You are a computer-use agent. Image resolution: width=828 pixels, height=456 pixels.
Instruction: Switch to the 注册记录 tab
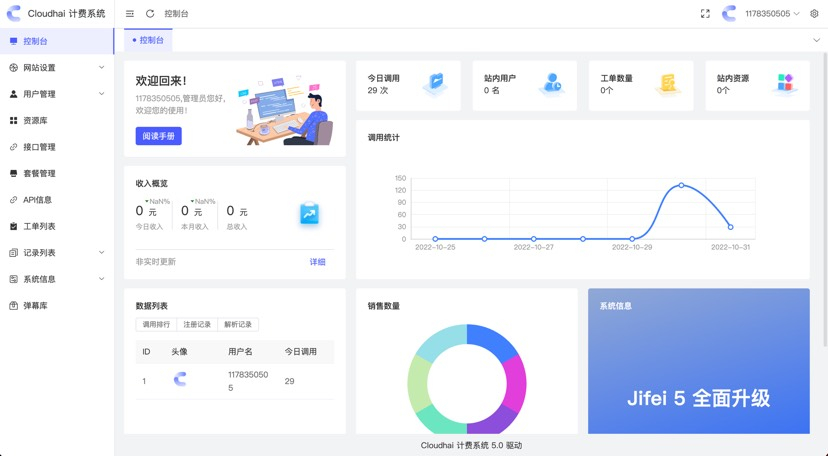click(x=197, y=325)
